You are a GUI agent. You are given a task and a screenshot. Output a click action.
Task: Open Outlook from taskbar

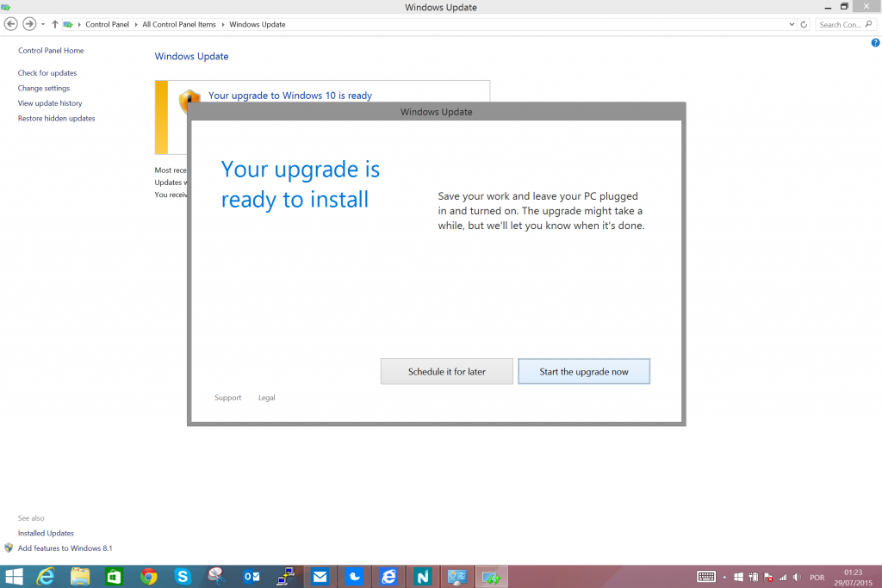pyautogui.click(x=252, y=577)
